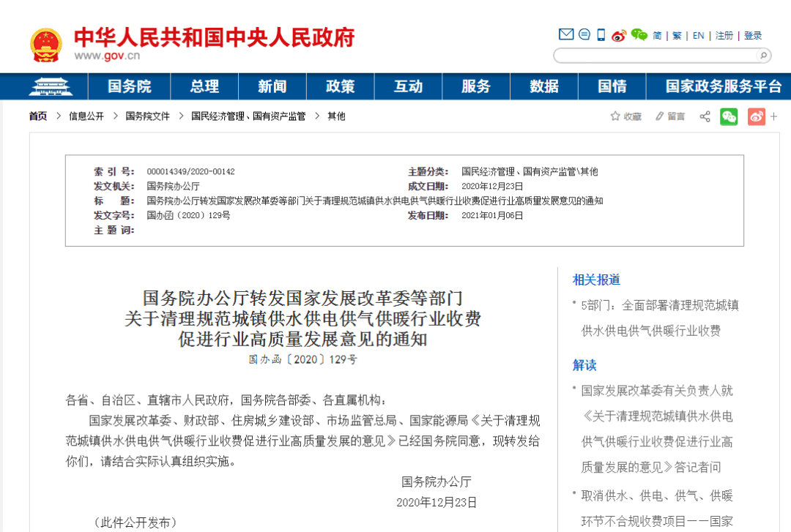Click the share icon beside 留言

(705, 116)
